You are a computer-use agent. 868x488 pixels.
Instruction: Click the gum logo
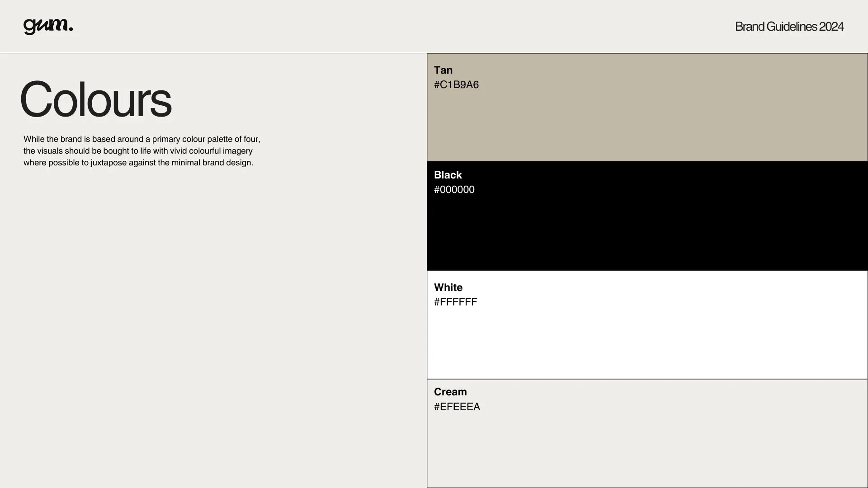click(x=47, y=26)
